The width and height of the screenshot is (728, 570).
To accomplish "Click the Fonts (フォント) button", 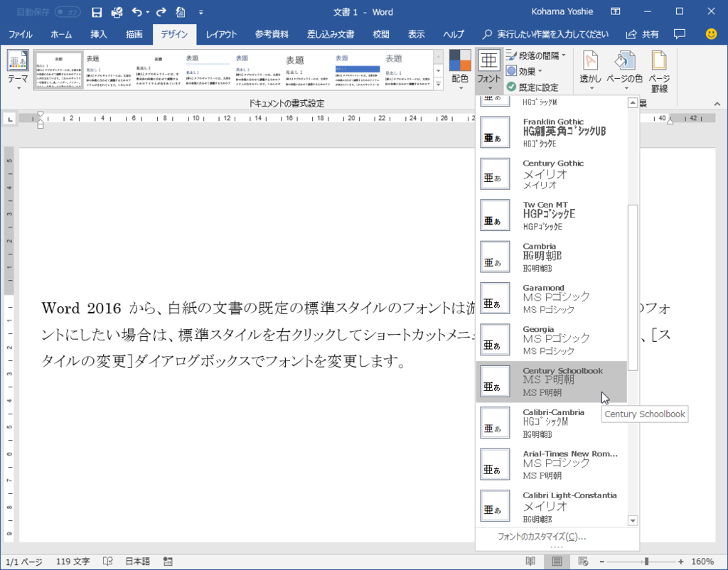I will point(489,70).
